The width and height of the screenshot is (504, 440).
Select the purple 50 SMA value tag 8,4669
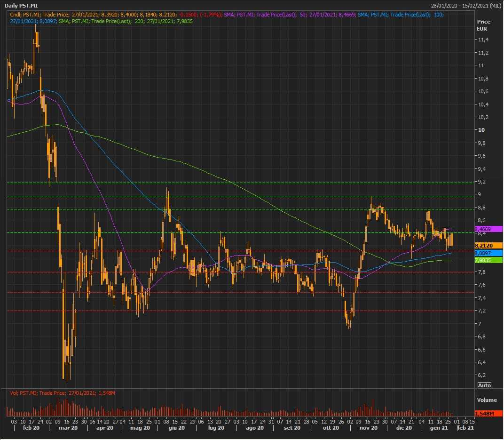pos(489,229)
